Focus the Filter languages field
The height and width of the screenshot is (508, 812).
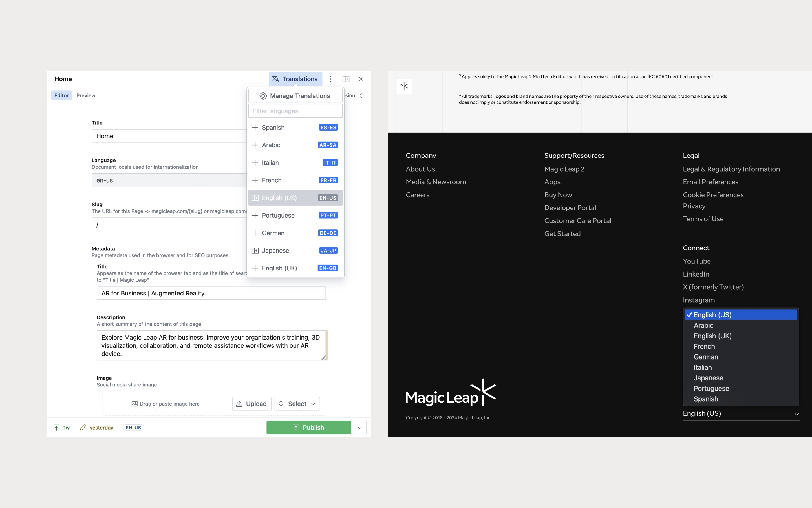(x=295, y=111)
